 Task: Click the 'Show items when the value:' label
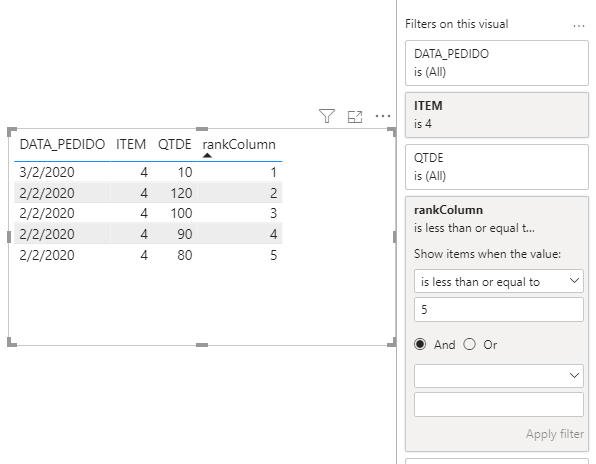point(487,253)
